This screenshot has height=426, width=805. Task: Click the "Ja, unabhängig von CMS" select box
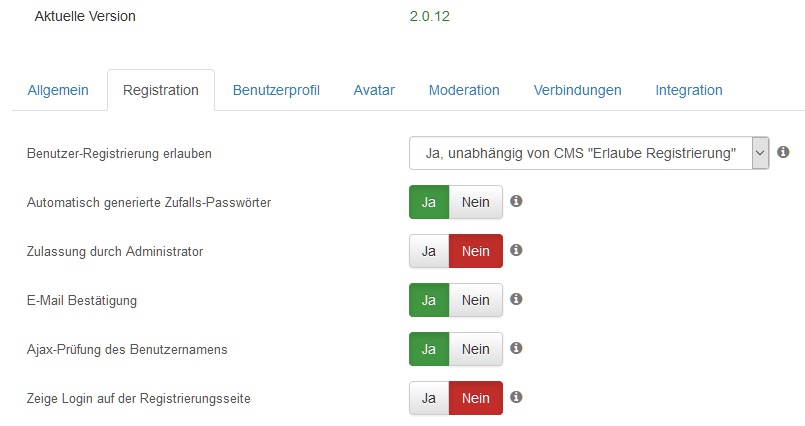point(589,153)
